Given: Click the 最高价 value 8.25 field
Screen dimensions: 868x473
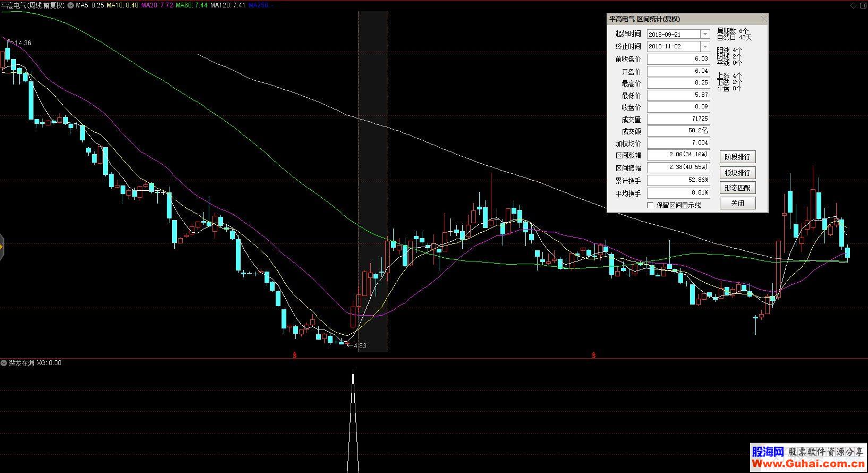Looking at the screenshot, I should pos(678,83).
